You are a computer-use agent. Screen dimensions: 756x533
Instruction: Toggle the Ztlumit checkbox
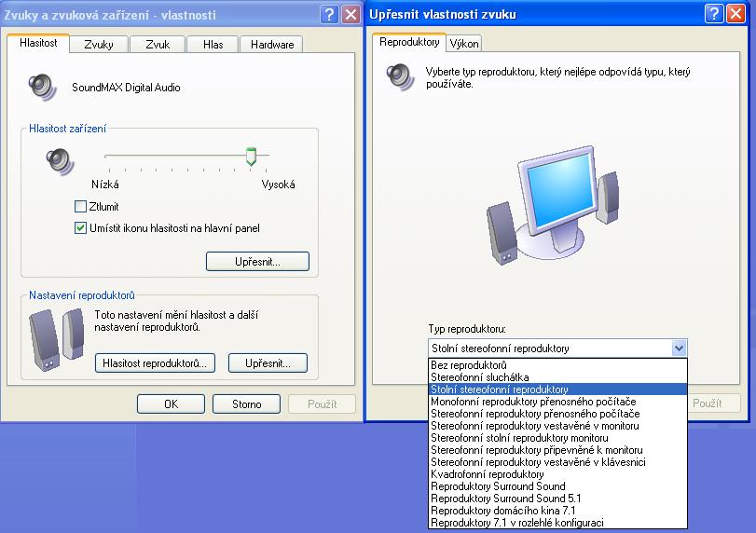(80, 207)
